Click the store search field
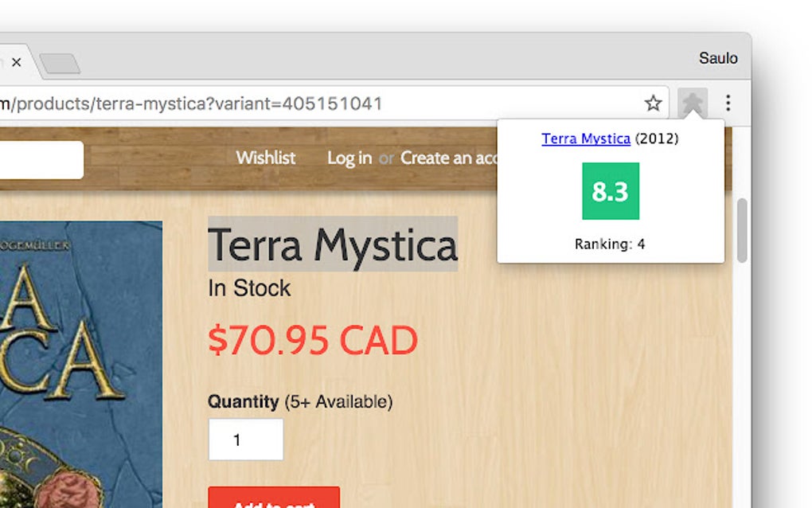The height and width of the screenshot is (508, 812). [41, 160]
